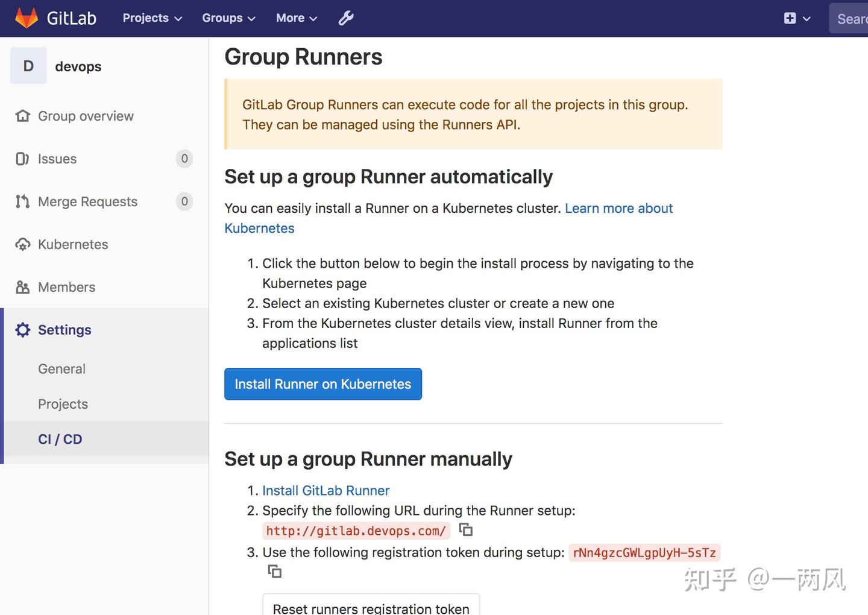Click the Merge Requests icon
This screenshot has height=615, width=868.
click(22, 201)
